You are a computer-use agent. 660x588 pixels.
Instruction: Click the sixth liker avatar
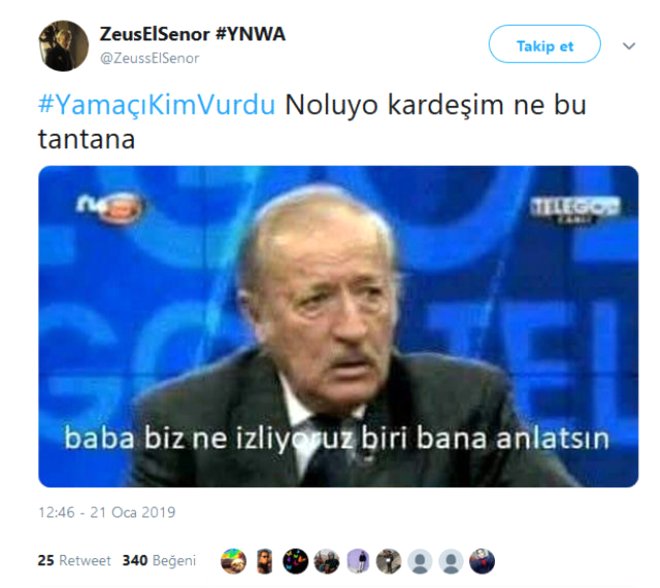pyautogui.click(x=389, y=561)
